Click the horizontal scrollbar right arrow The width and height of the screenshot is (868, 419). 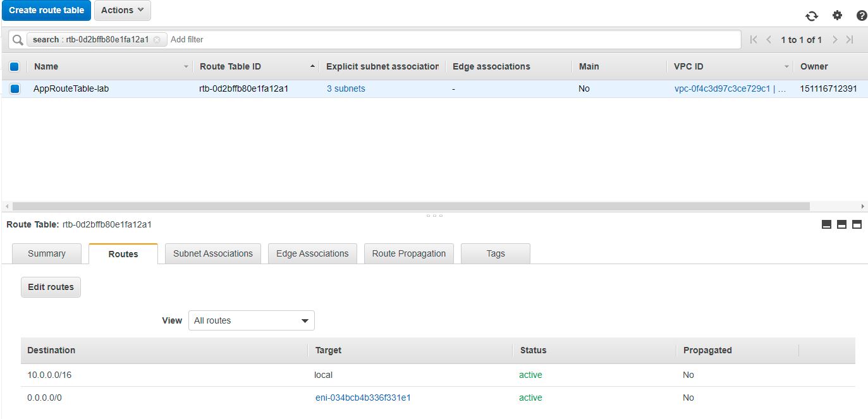(863, 206)
